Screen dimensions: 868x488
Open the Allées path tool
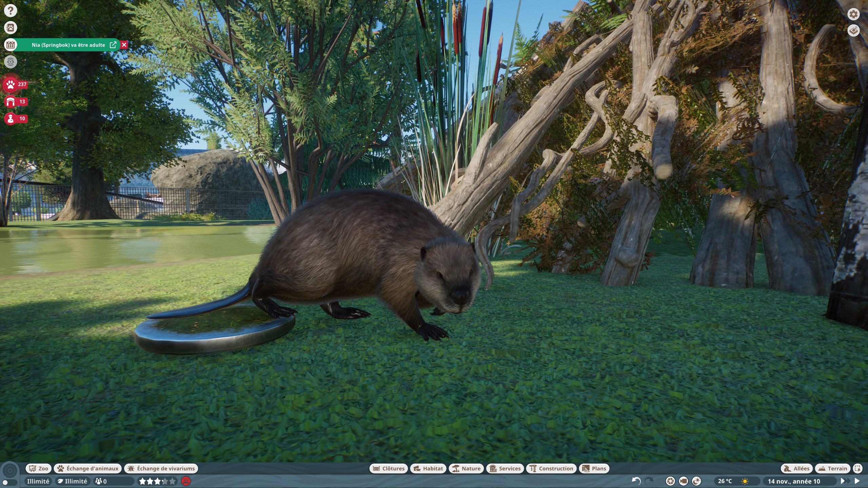(x=797, y=468)
